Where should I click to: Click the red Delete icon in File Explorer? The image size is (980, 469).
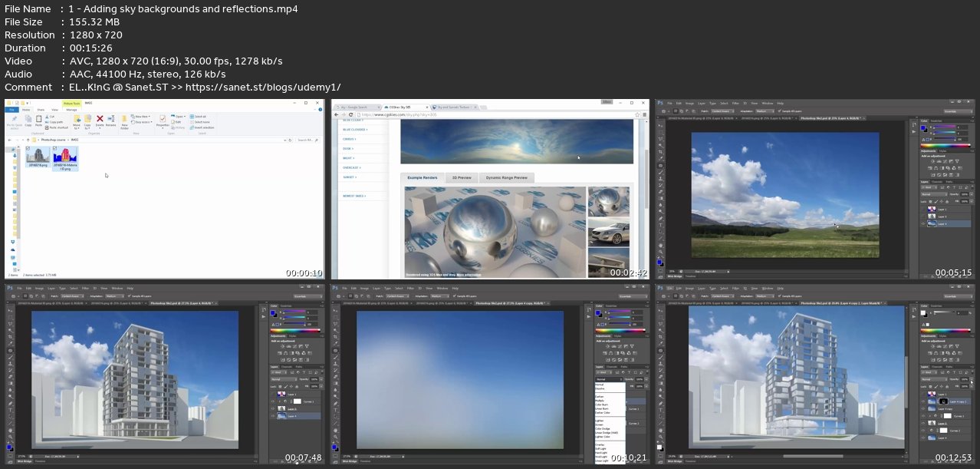(x=100, y=120)
